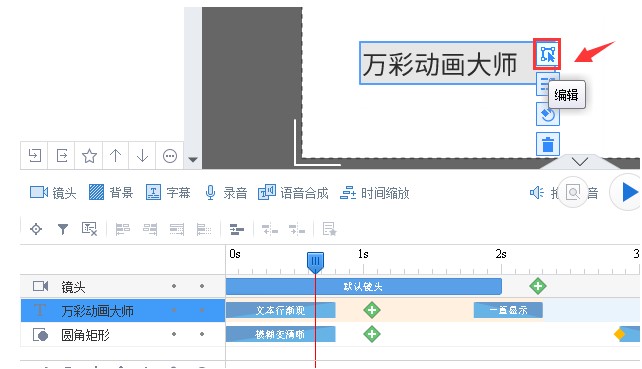Viewport: 642px width, 369px height.
Task: Click the speaker sound icon
Action: (536, 192)
